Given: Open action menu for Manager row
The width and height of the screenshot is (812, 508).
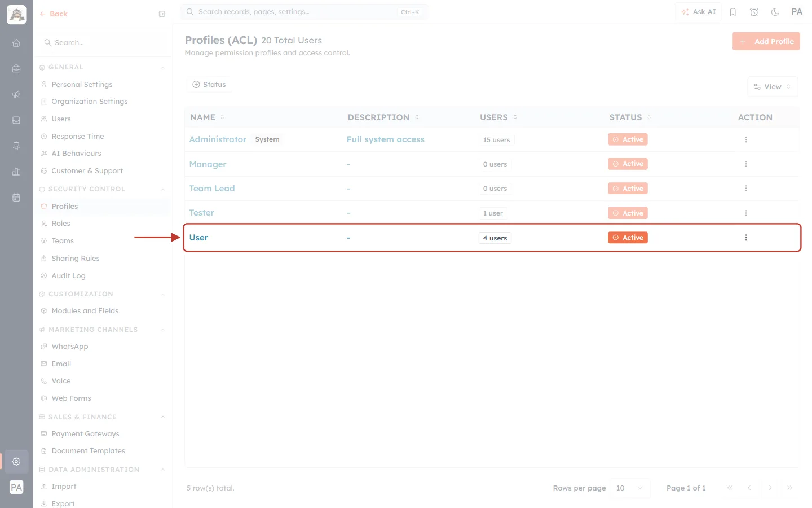Looking at the screenshot, I should pos(745,164).
